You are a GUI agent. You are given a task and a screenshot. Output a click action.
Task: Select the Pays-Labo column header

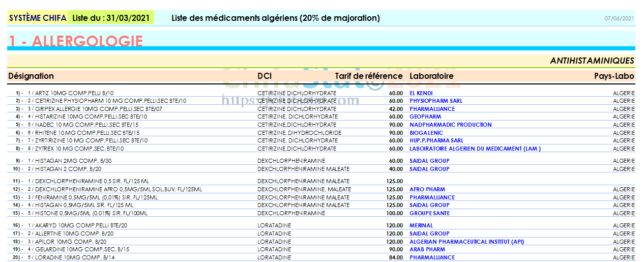(614, 76)
